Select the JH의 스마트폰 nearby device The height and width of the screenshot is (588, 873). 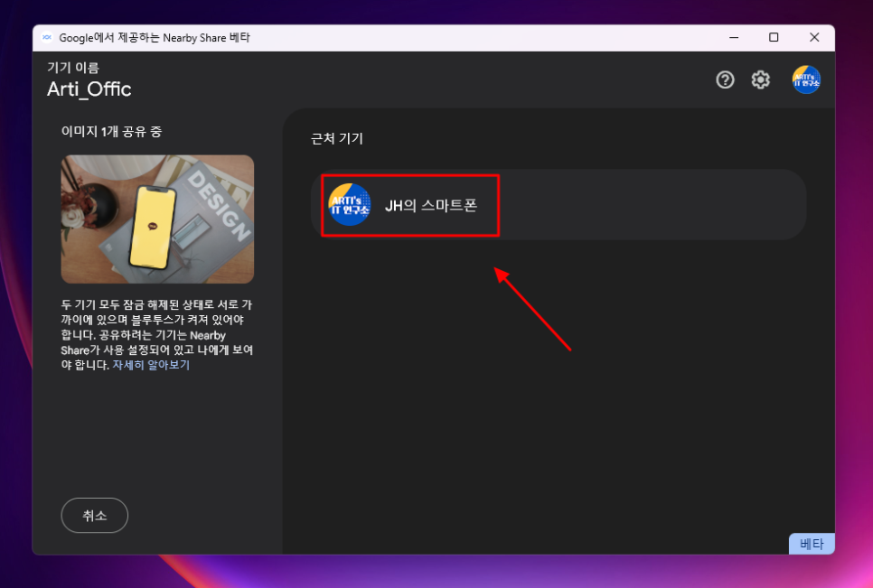coord(559,205)
